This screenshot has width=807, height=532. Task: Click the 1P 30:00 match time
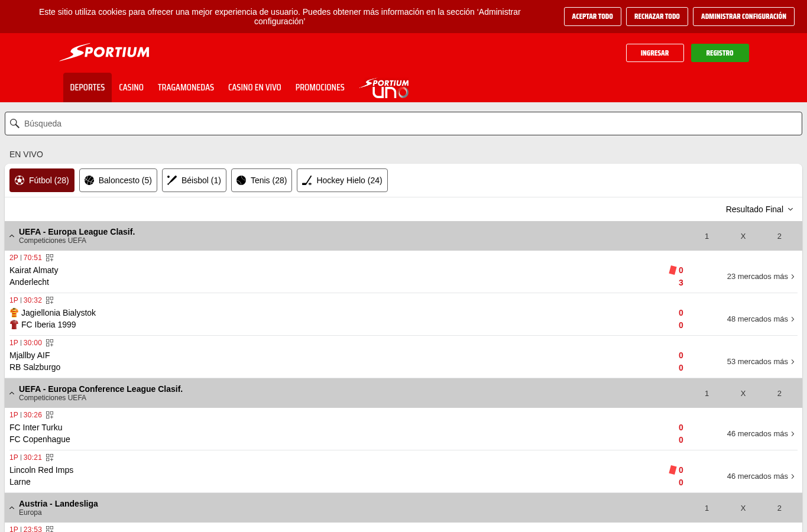[x=25, y=343]
